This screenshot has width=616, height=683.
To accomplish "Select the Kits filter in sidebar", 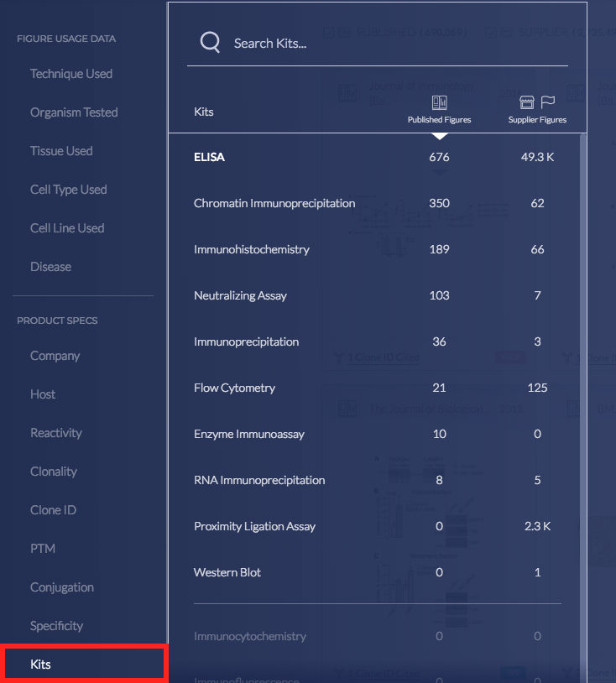I will pyautogui.click(x=84, y=664).
